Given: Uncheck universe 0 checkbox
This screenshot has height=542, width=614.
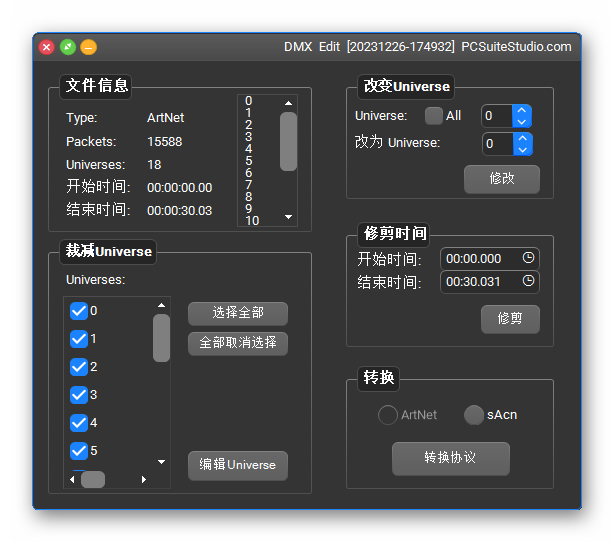Looking at the screenshot, I should click(79, 311).
